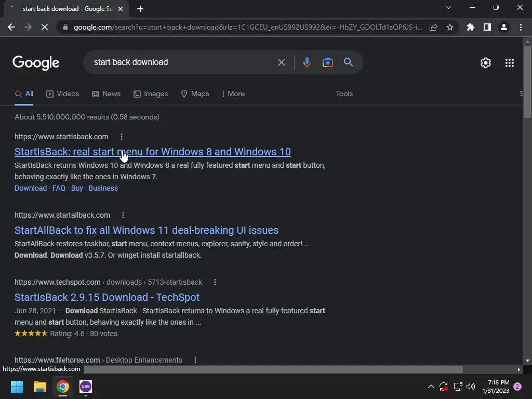Open the volume speaker control
The width and height of the screenshot is (532, 399).
(x=471, y=387)
